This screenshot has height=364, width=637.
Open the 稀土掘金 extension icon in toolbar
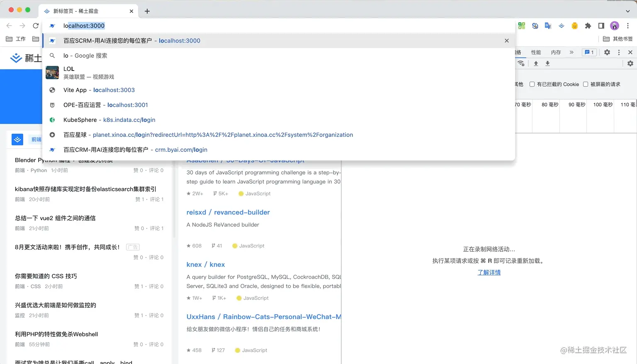tap(562, 26)
